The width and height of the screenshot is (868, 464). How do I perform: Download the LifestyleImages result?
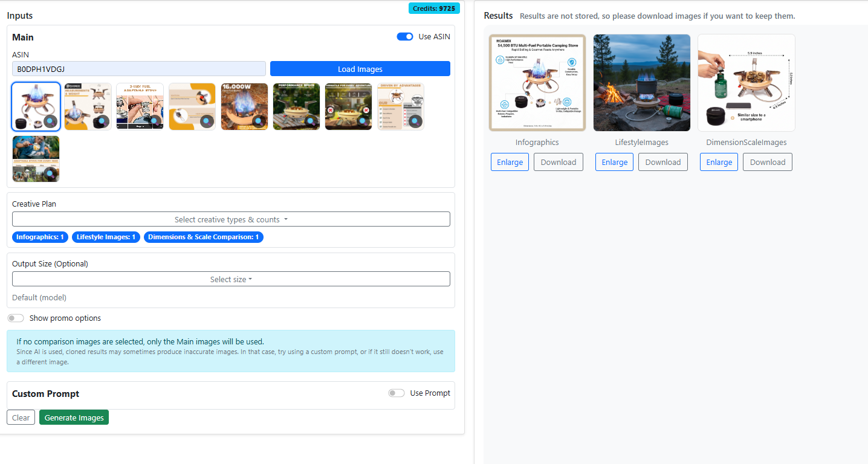[x=662, y=162]
